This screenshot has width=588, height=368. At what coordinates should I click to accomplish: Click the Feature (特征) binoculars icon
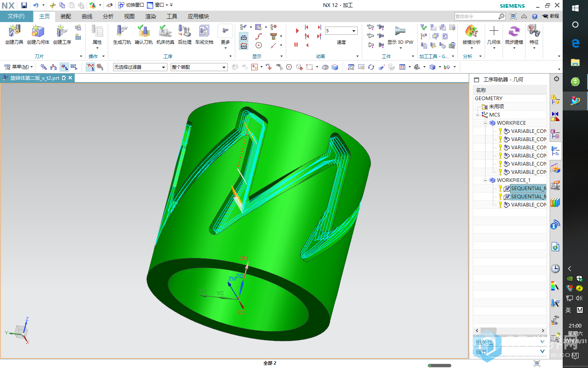(x=534, y=31)
